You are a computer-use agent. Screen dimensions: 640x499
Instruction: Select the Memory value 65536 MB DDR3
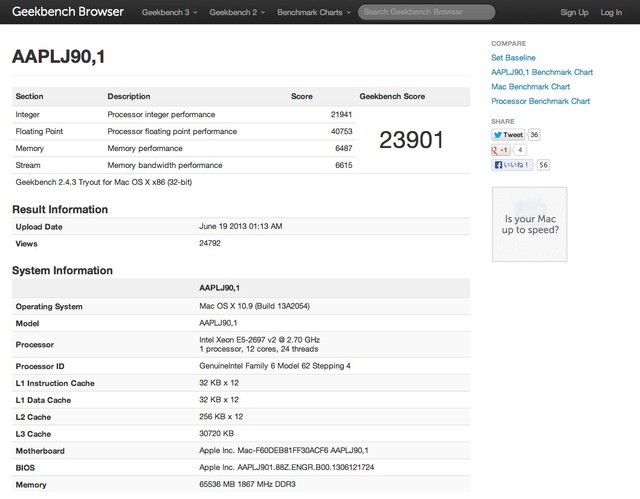click(247, 484)
